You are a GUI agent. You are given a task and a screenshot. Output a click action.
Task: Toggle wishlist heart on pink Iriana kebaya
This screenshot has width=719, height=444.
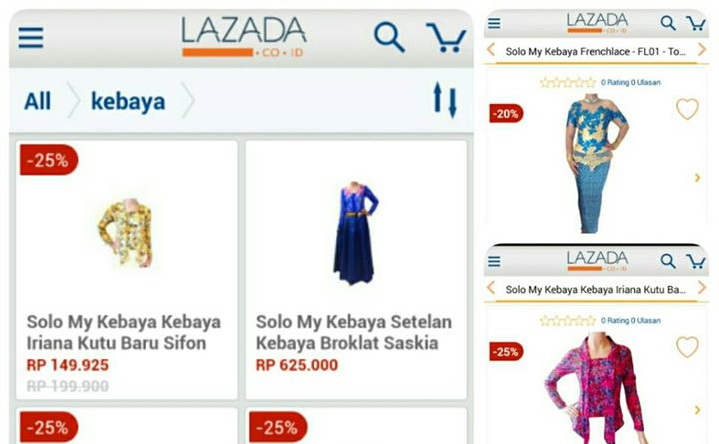pos(687,347)
